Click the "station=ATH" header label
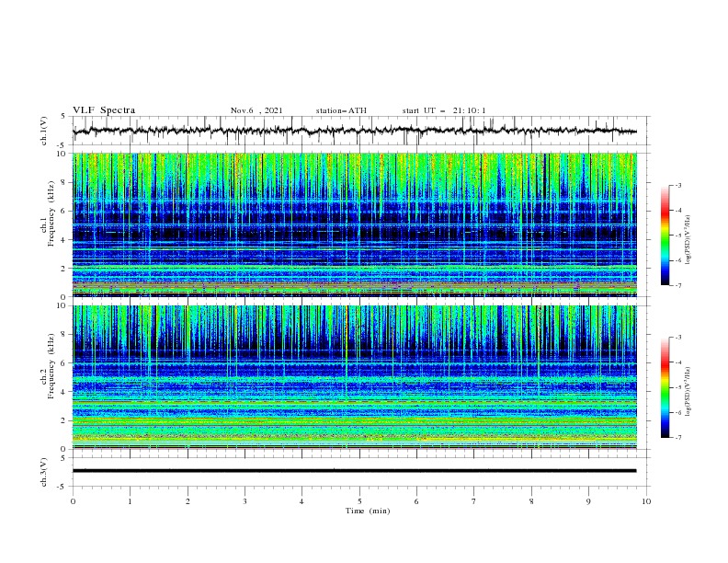The width and height of the screenshot is (728, 563). (x=341, y=110)
